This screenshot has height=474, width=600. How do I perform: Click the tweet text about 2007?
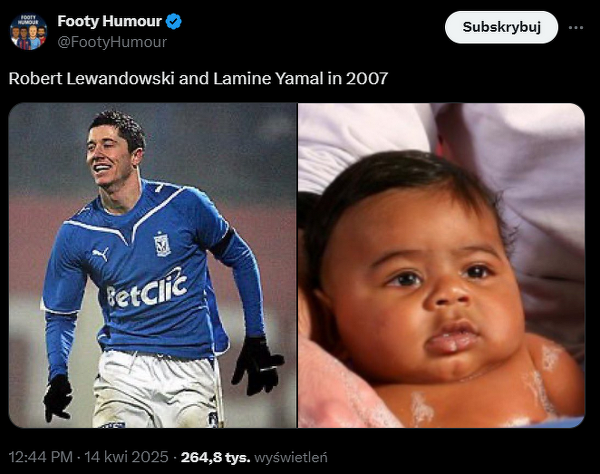pos(198,78)
